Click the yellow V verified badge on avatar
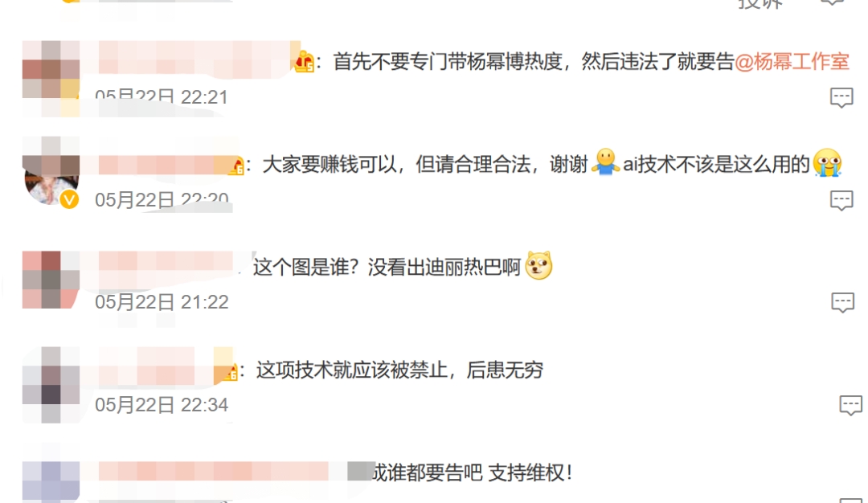Image resolution: width=868 pixels, height=503 pixels. 69,199
